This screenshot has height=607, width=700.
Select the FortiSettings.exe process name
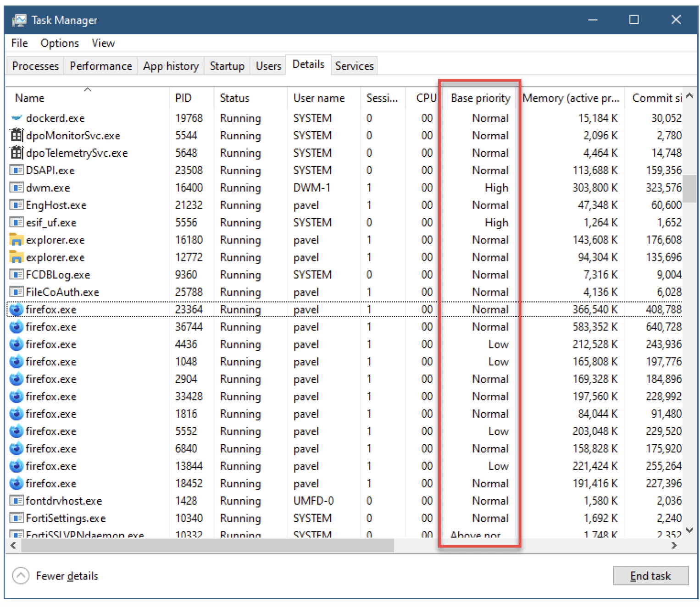[66, 519]
